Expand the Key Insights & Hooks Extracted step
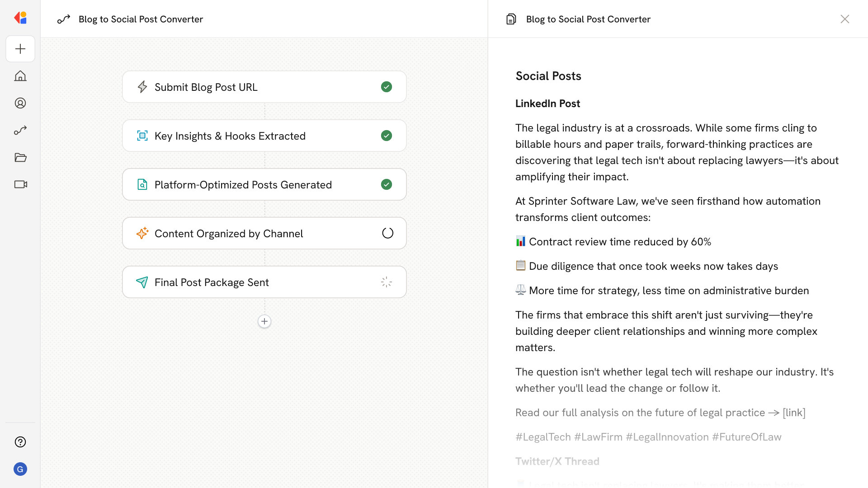Image resolution: width=868 pixels, height=488 pixels. 264,136
